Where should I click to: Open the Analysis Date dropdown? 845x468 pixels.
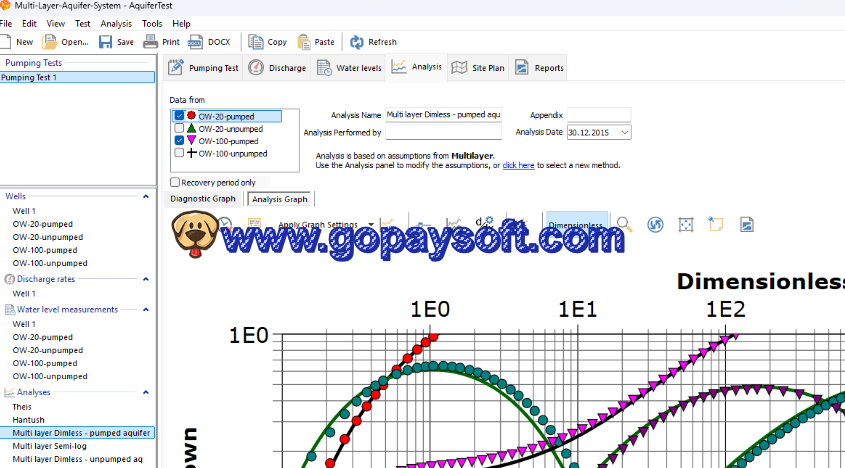[625, 132]
